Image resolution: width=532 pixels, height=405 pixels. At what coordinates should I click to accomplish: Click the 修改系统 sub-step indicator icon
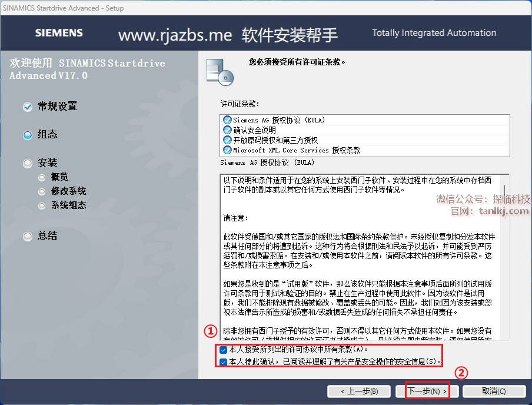coord(42,192)
